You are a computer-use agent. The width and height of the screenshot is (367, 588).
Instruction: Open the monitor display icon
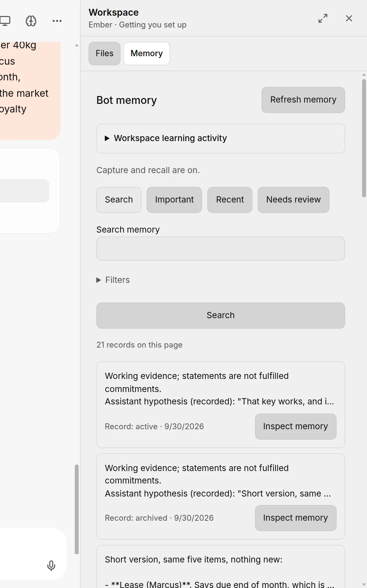(x=5, y=21)
